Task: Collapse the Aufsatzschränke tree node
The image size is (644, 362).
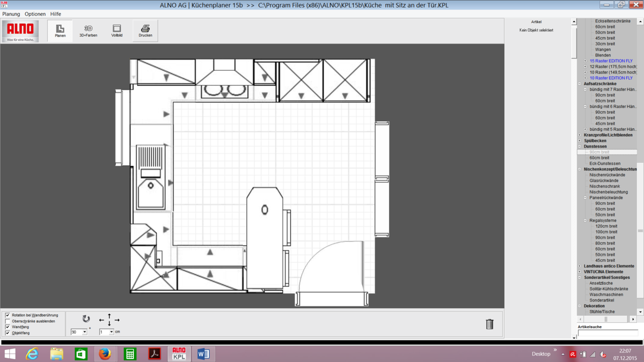Action: pos(580,84)
